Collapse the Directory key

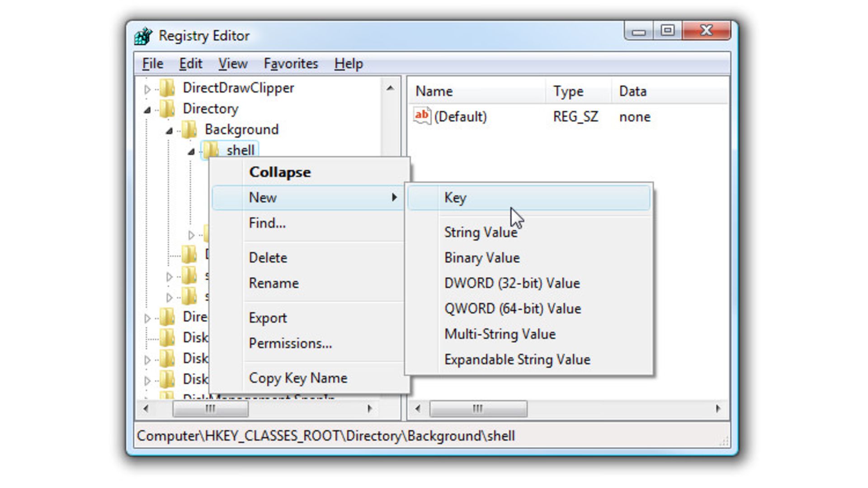pyautogui.click(x=147, y=110)
